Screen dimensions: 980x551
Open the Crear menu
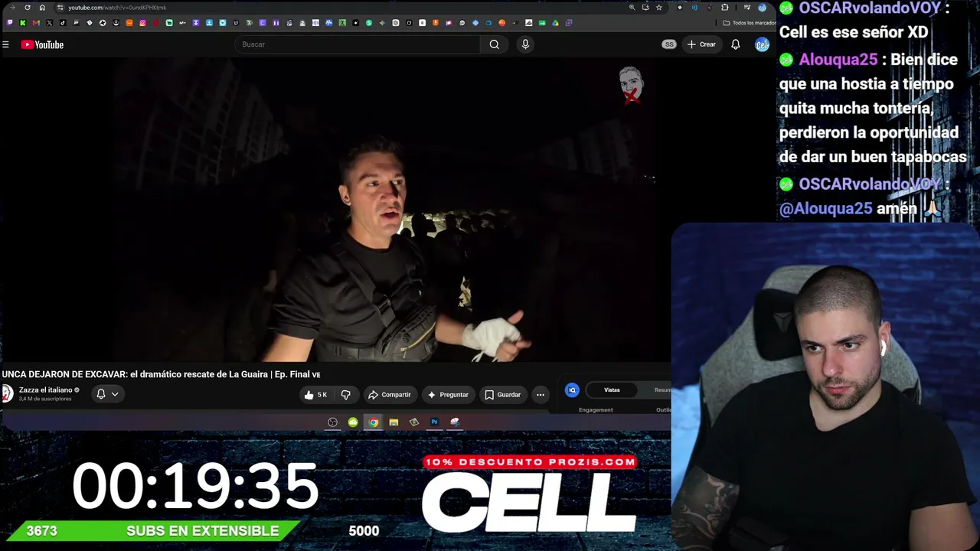pos(701,44)
